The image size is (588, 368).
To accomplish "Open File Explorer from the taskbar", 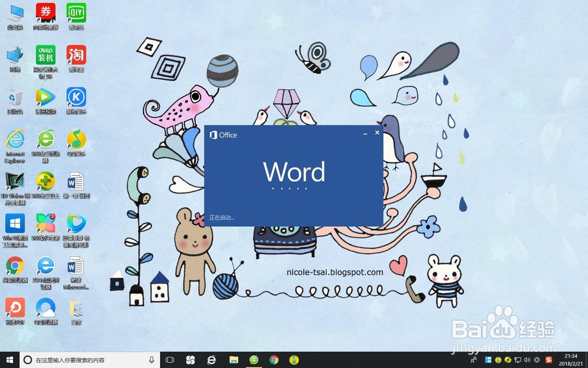I will tap(233, 360).
